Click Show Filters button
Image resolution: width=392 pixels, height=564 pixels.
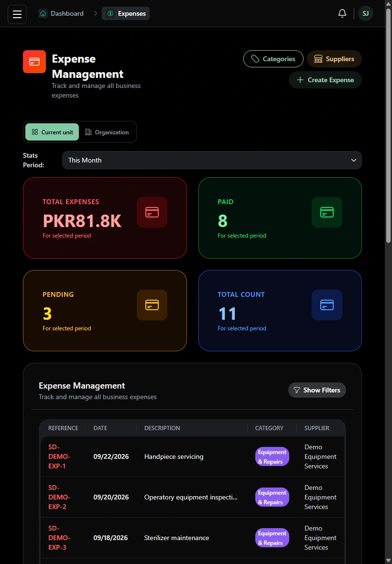[317, 390]
